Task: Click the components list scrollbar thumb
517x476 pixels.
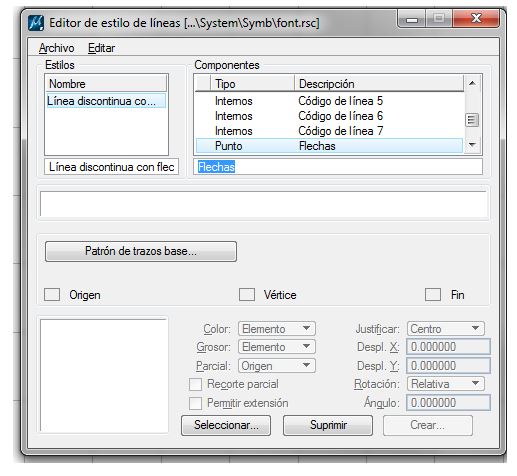Action: (472, 120)
